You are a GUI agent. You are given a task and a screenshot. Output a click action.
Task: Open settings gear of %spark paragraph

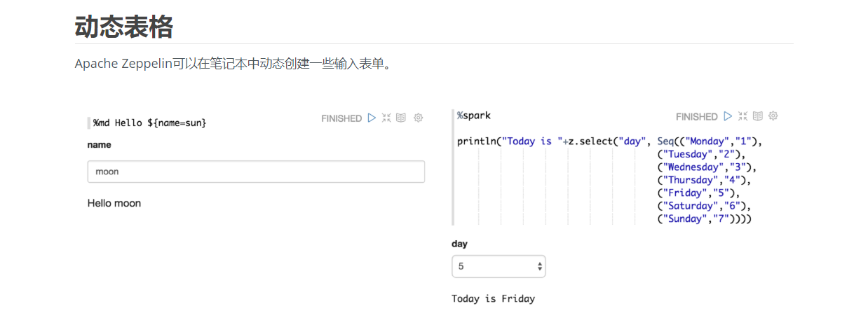(773, 116)
